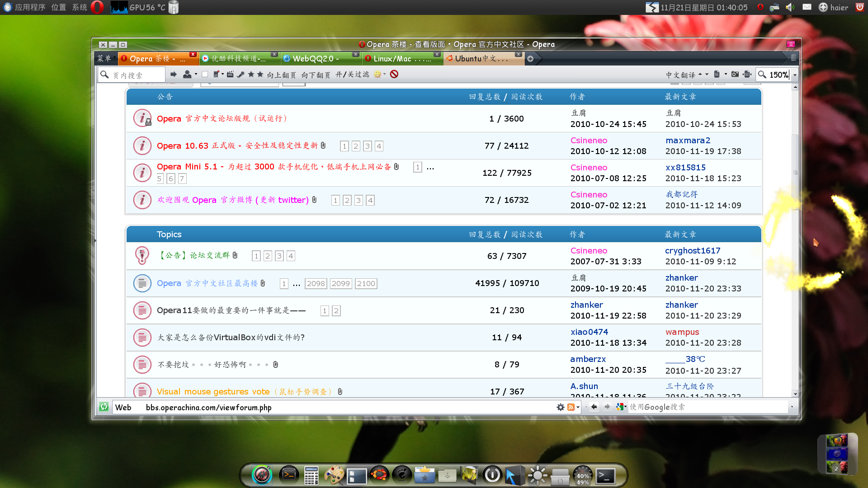Click the first star bookmark icon
The height and width of the screenshot is (488, 868).
tap(251, 74)
